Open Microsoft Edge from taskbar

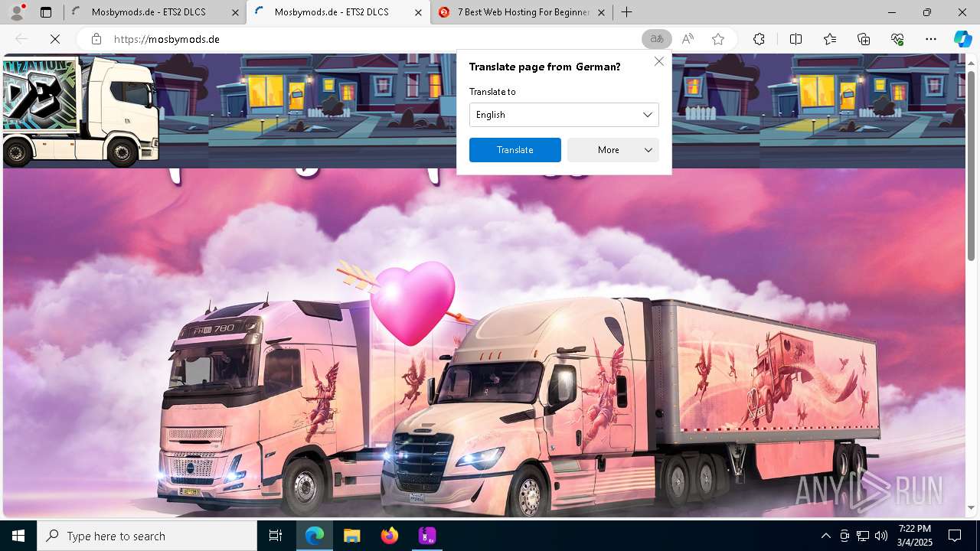click(x=315, y=536)
